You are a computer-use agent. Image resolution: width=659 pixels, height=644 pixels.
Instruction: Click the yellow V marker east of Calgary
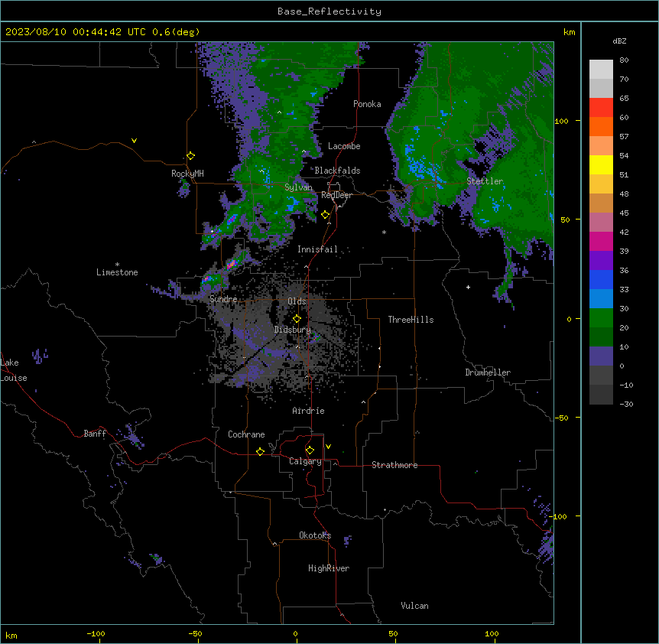click(x=328, y=447)
